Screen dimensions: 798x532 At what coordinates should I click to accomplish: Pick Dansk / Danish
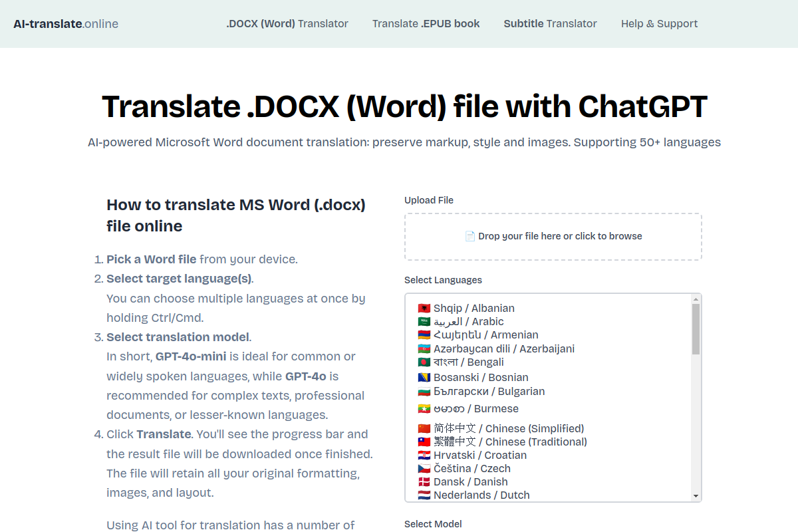pyautogui.click(x=548, y=481)
